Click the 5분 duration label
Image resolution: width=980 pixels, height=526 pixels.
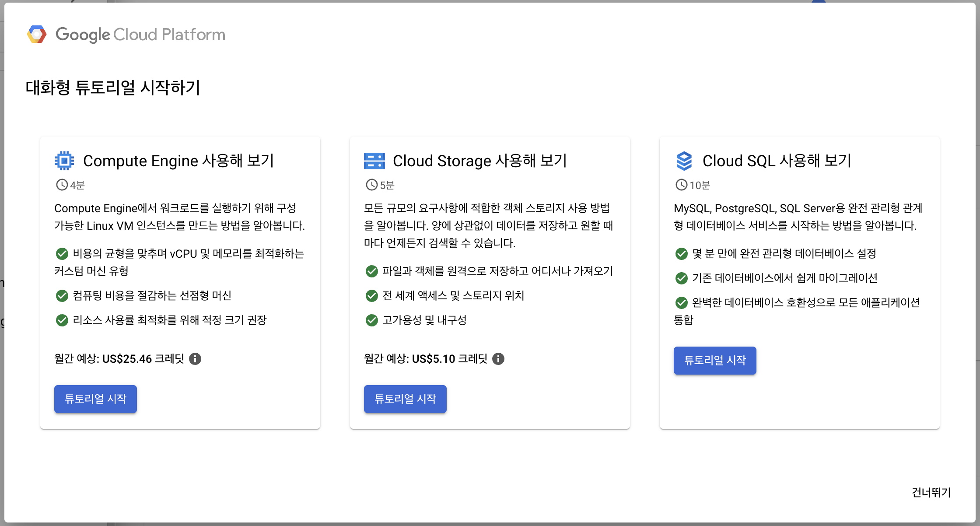387,185
